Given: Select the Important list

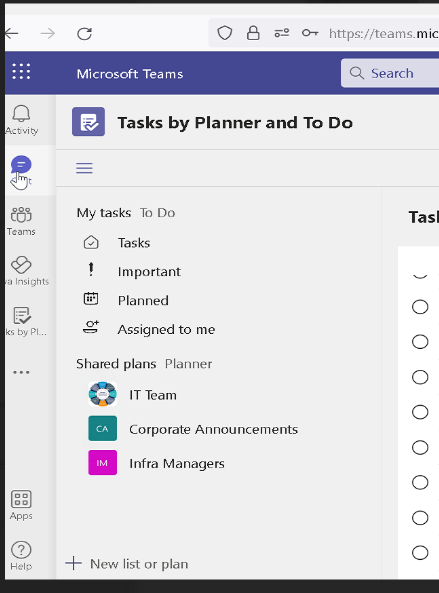Looking at the screenshot, I should 149,271.
